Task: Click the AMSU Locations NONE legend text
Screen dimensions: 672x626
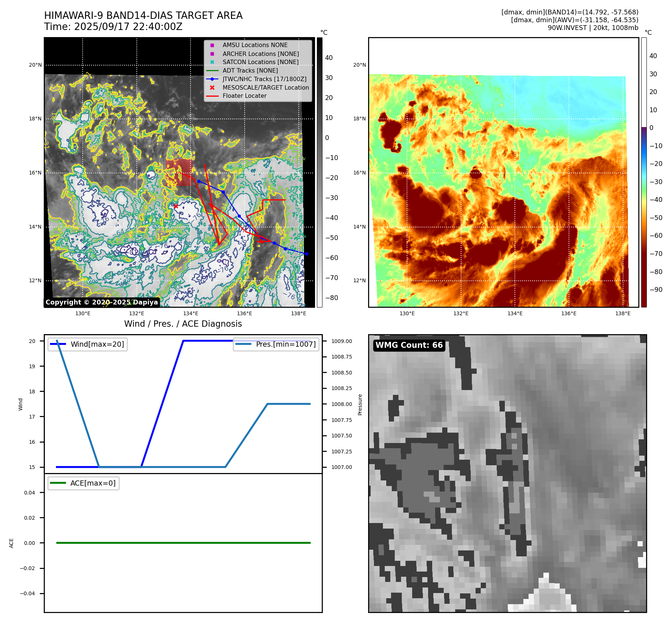Action: pos(255,45)
